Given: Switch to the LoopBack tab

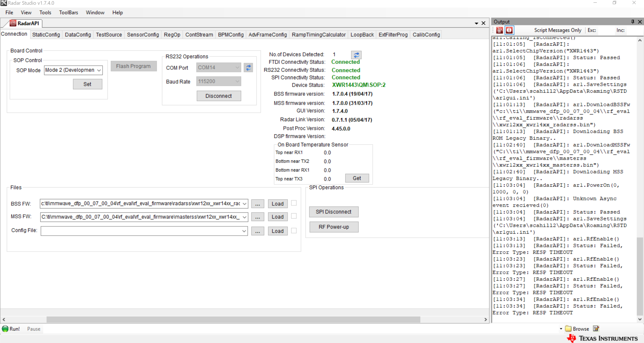Looking at the screenshot, I should (x=362, y=35).
